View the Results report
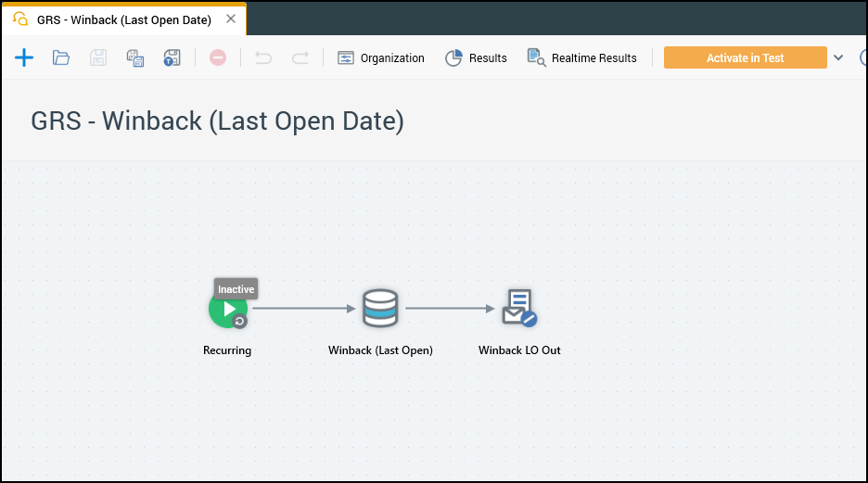The image size is (868, 483). pyautogui.click(x=477, y=57)
